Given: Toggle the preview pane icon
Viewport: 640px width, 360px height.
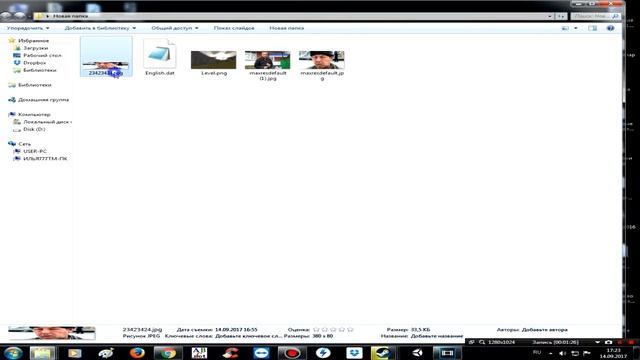Looking at the screenshot, I should point(592,28).
